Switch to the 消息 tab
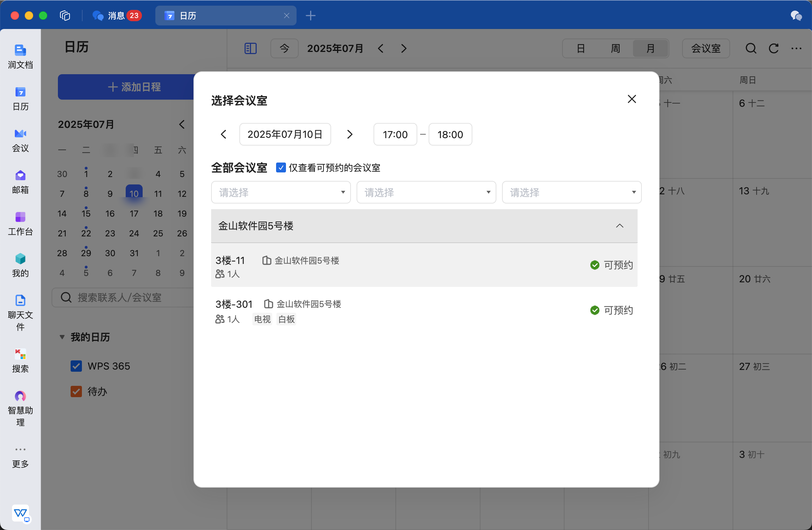This screenshot has height=530, width=812. tap(117, 16)
